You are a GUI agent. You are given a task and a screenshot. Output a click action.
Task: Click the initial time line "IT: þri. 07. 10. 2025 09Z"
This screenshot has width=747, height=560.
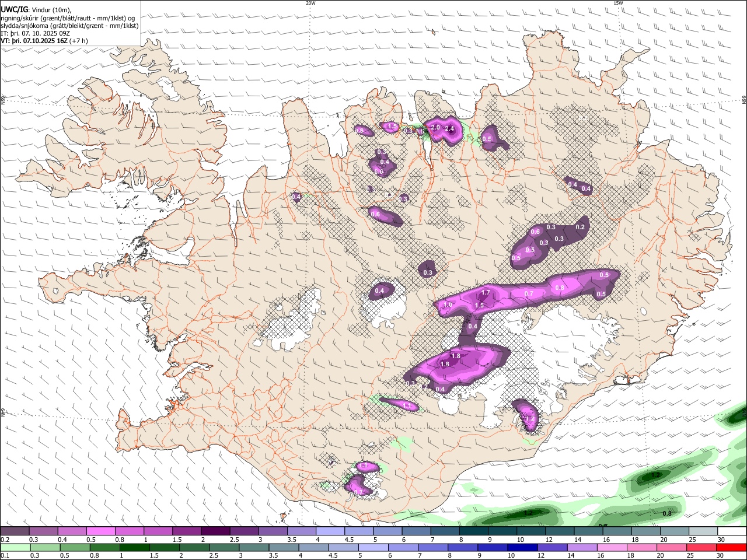(x=36, y=33)
